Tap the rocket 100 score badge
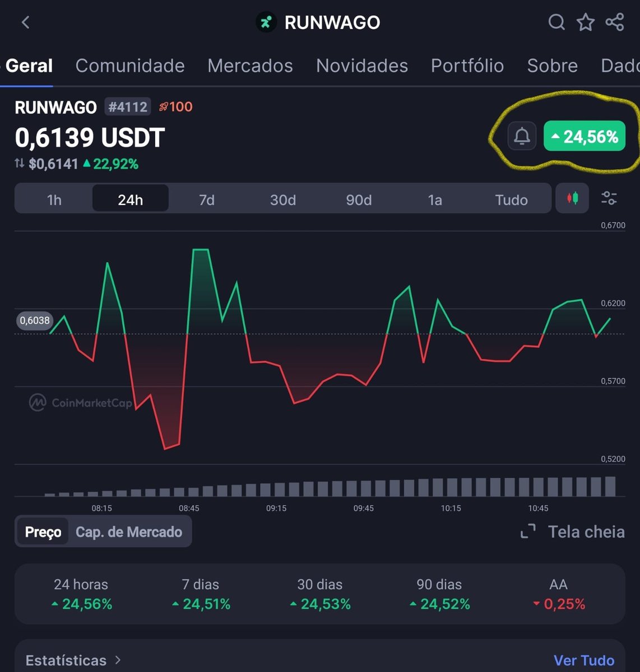 [176, 106]
